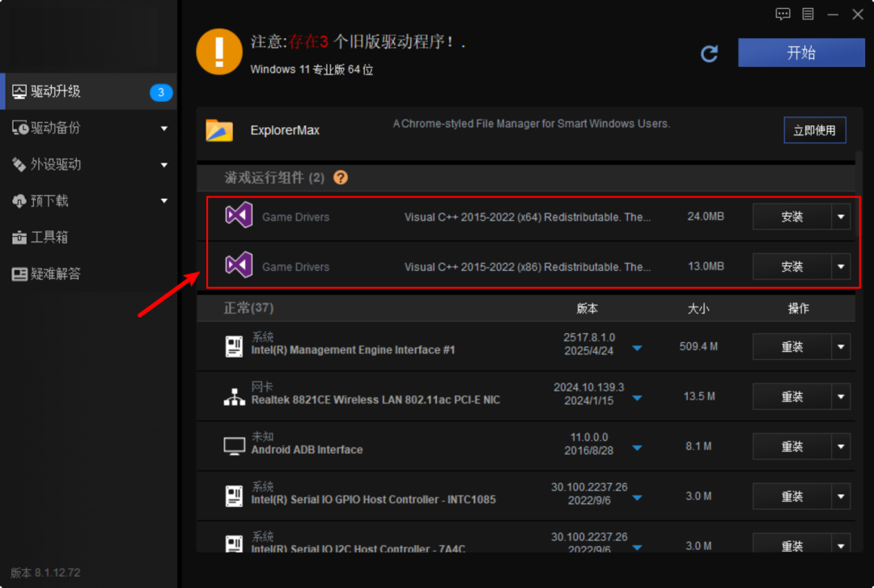The width and height of the screenshot is (874, 588).
Task: Click the badge showing 3 updates
Action: pyautogui.click(x=161, y=92)
